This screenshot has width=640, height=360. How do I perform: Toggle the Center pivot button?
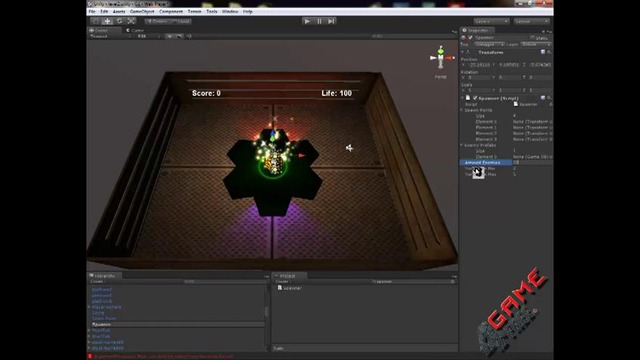157,21
